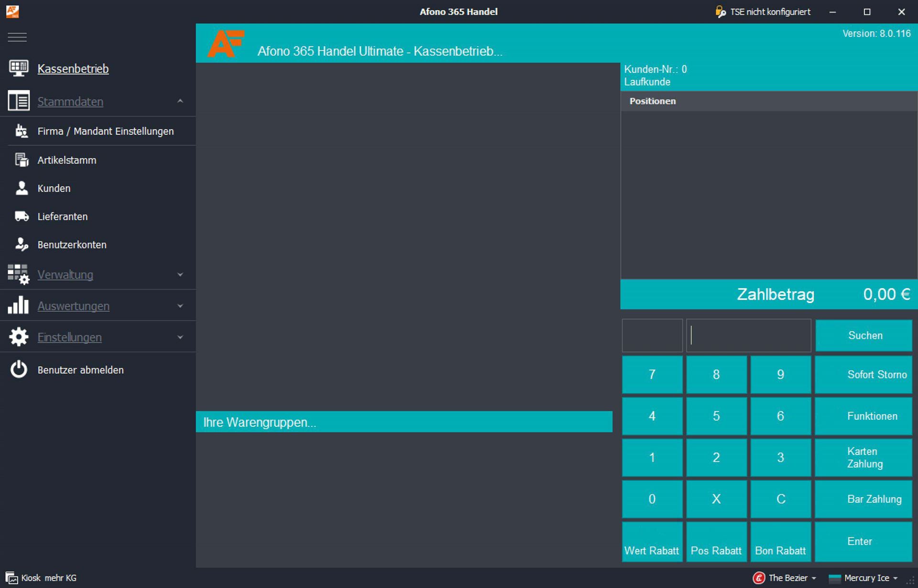
Task: Tap the C clear keypad button
Action: (x=781, y=499)
